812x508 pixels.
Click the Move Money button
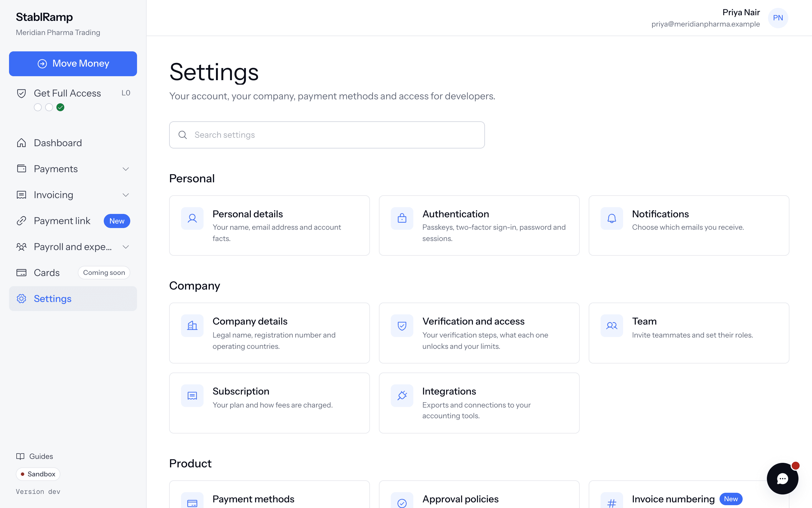[x=73, y=63]
